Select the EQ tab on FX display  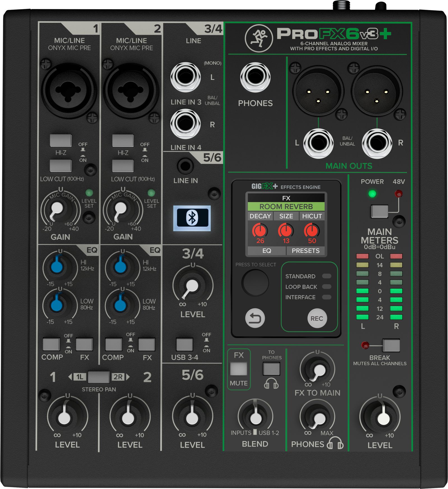point(266,251)
